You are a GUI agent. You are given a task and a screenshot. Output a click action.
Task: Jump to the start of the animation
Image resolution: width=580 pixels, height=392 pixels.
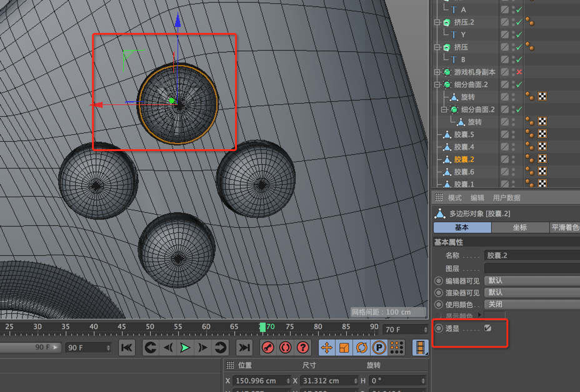click(127, 348)
